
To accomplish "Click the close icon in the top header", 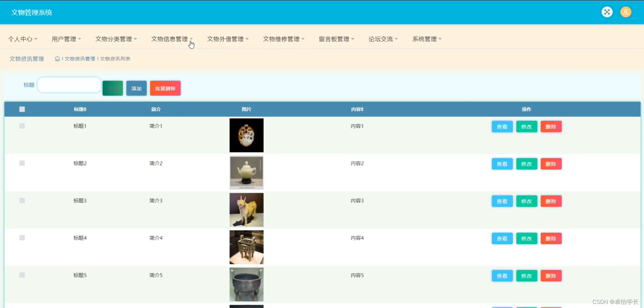I will (x=607, y=12).
